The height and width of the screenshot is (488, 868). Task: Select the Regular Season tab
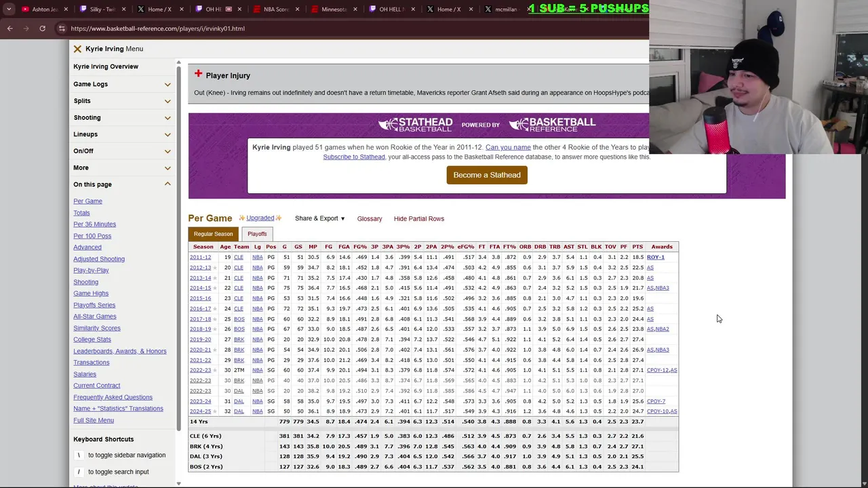pos(213,234)
